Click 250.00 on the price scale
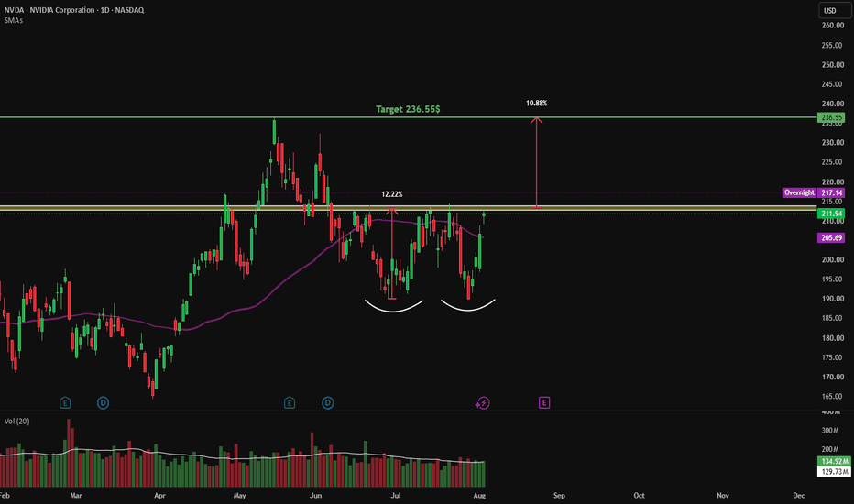This screenshot has width=854, height=504. point(832,65)
